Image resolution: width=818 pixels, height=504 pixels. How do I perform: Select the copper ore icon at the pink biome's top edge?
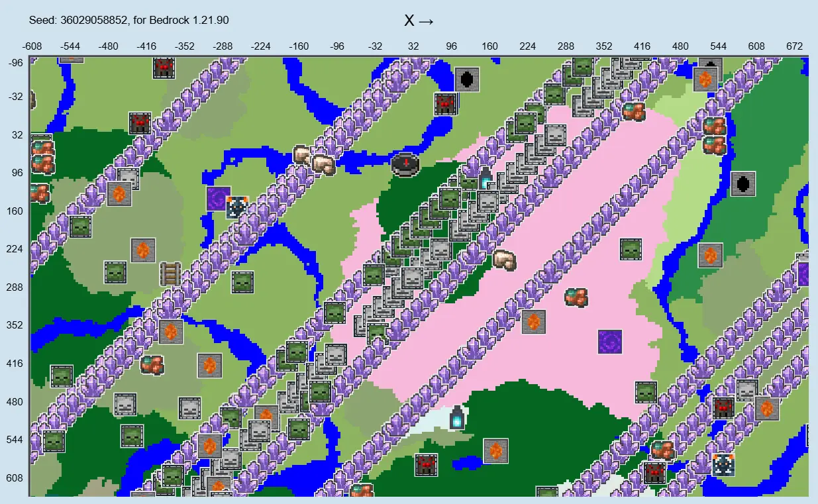pos(634,111)
